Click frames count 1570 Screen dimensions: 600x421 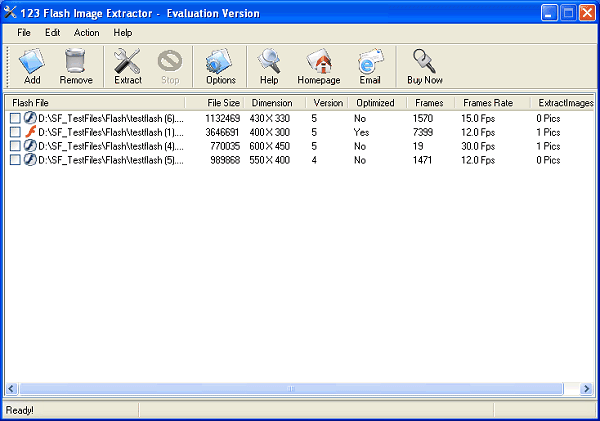pyautogui.click(x=423, y=118)
